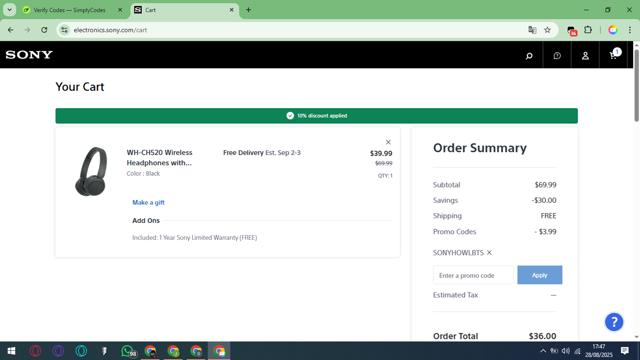This screenshot has height=360, width=640.
Task: Click the included 1 Year Sony Limited Warranty text
Action: (x=194, y=238)
